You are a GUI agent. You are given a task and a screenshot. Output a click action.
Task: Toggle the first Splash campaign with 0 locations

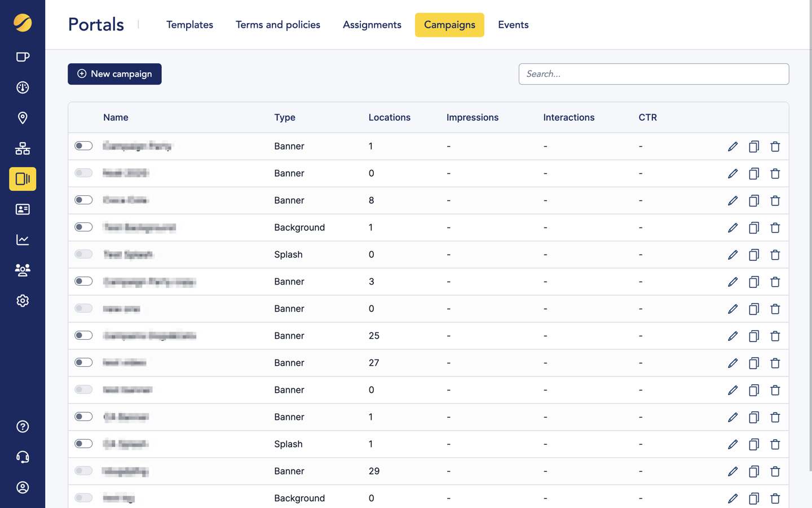83,254
